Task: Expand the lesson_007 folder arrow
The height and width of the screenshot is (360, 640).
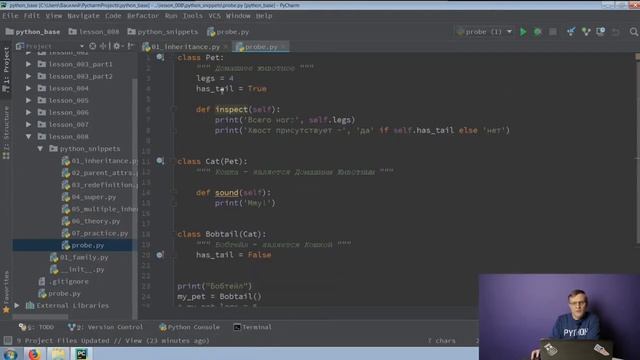Action: pyautogui.click(x=28, y=124)
